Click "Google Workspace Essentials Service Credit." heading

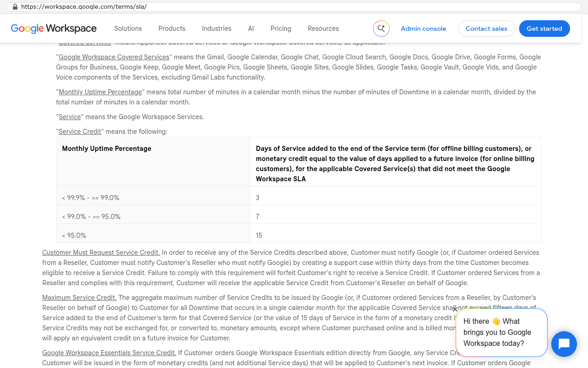109,353
